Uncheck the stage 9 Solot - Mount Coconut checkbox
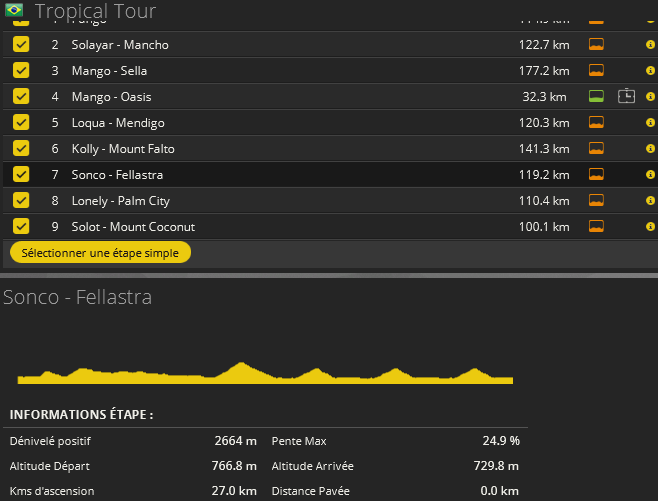 click(x=21, y=227)
